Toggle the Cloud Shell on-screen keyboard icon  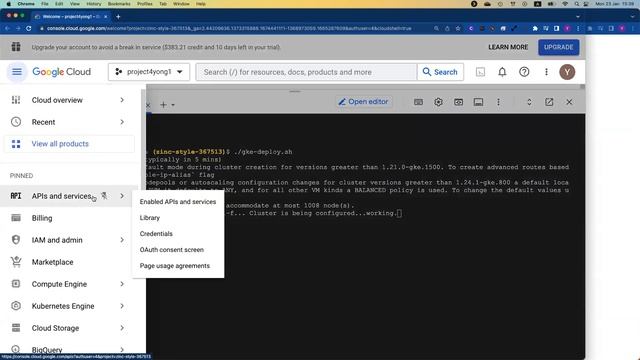tap(418, 102)
